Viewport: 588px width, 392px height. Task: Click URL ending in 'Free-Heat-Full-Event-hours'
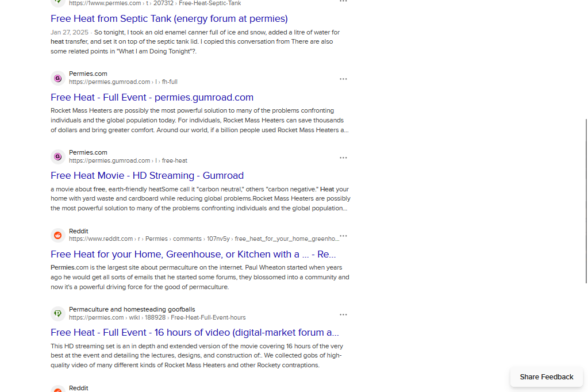click(157, 317)
